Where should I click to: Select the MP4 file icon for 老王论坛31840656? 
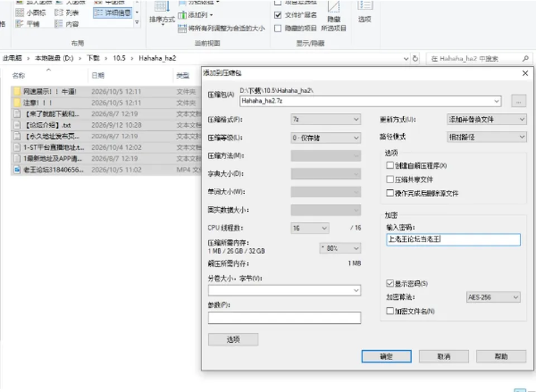tap(17, 170)
